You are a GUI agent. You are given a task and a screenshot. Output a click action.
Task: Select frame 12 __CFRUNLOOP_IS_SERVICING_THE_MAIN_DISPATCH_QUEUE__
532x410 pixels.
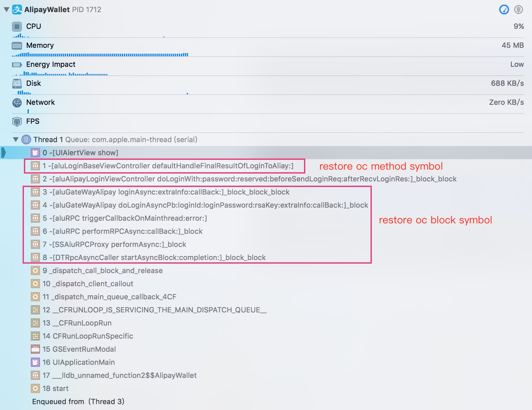pos(266,310)
